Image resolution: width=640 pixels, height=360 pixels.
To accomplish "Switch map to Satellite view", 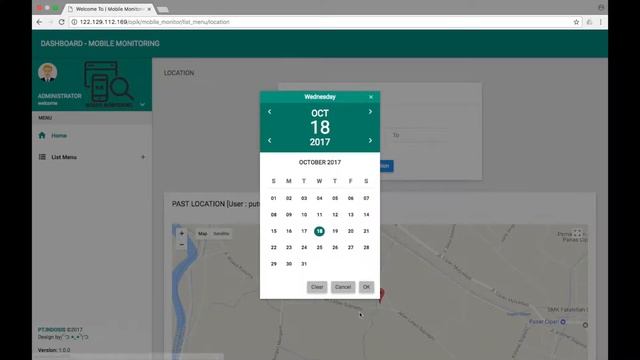I will pos(221,234).
